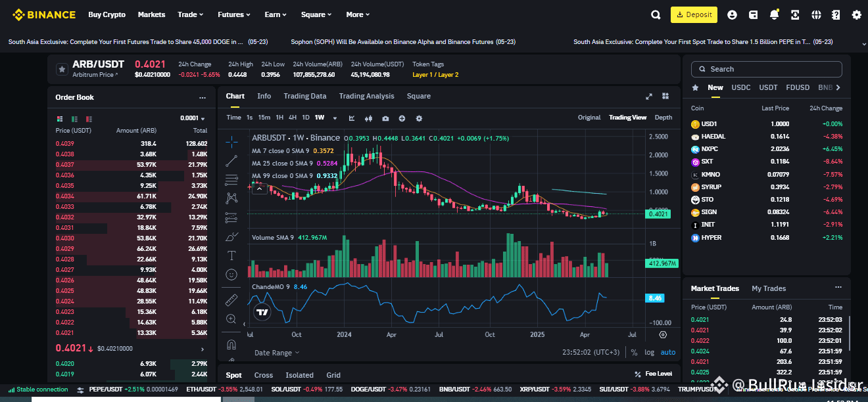Image resolution: width=868 pixels, height=402 pixels.
Task: Select the text annotation tool
Action: (231, 255)
